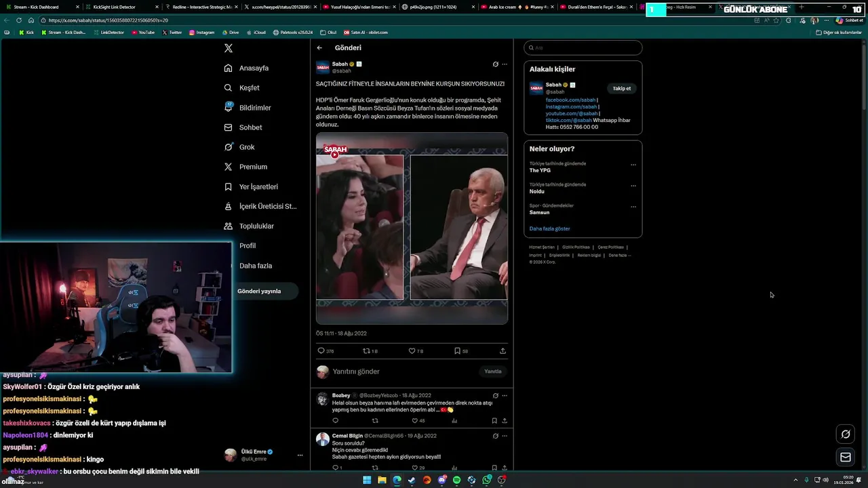Image resolution: width=868 pixels, height=488 pixels.
Task: Open options for Samsun trend
Action: 633,207
